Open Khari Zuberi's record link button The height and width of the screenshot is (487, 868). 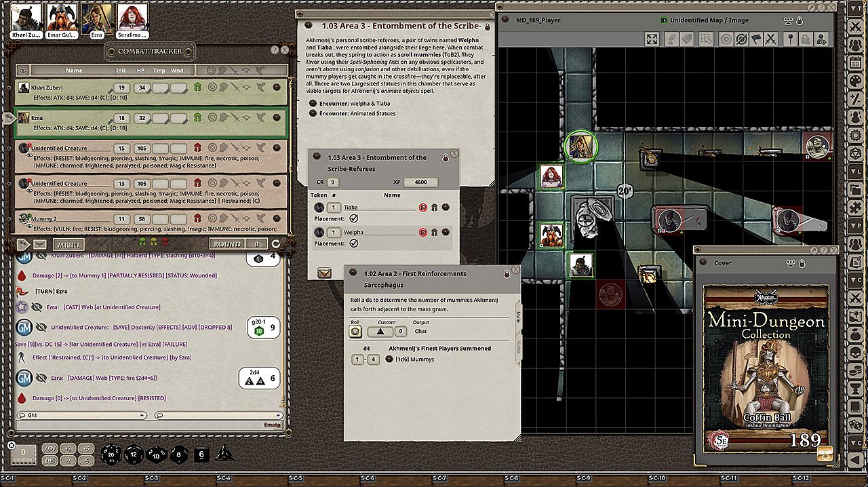(277, 87)
